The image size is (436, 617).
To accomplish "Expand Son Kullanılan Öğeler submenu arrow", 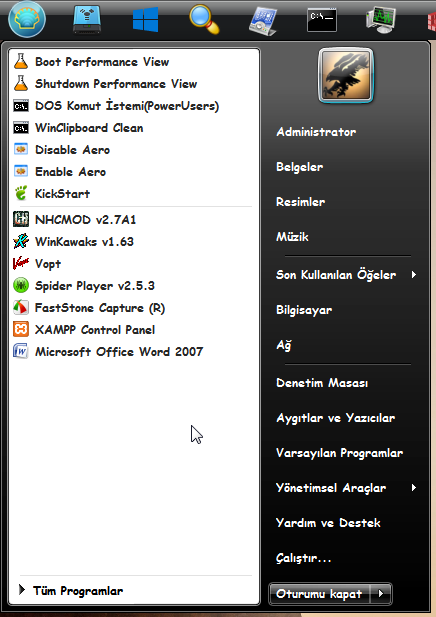I will click(414, 275).
